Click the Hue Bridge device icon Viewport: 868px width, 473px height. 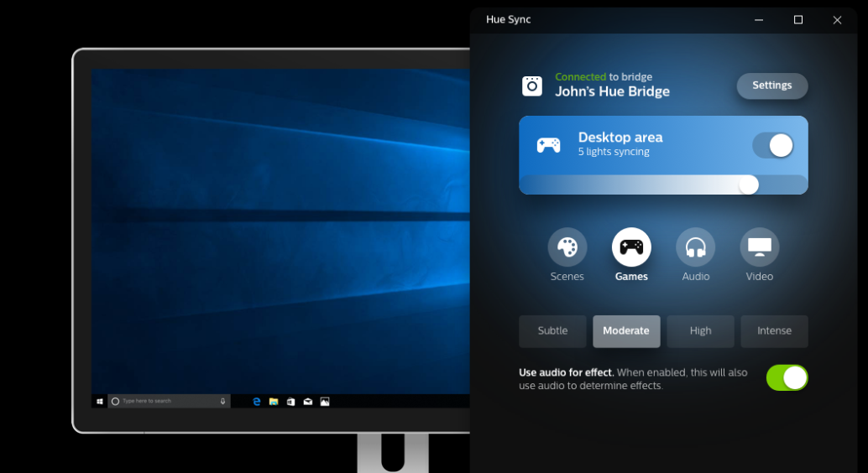coord(532,86)
